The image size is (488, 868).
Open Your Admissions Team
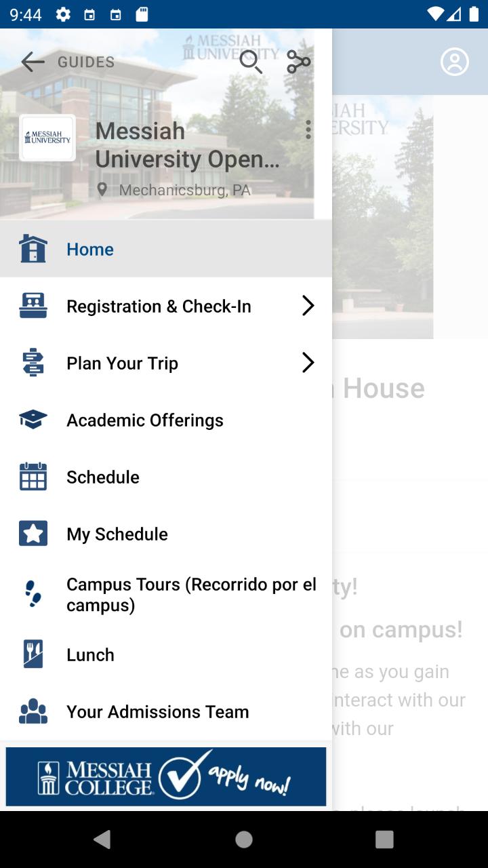point(166,712)
